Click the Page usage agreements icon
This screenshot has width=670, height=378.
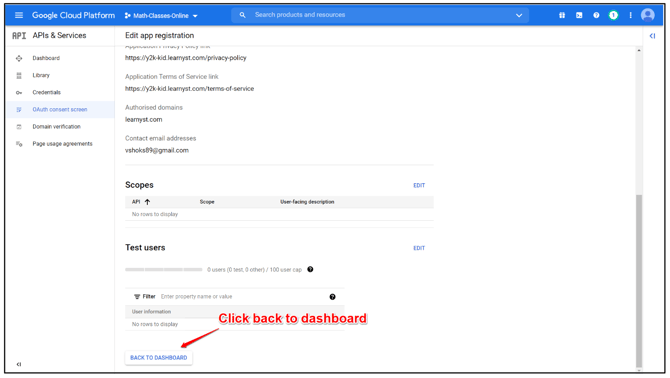19,144
